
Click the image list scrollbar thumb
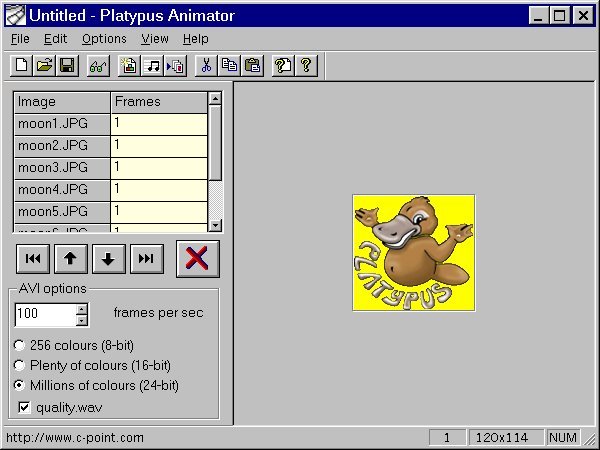215,143
